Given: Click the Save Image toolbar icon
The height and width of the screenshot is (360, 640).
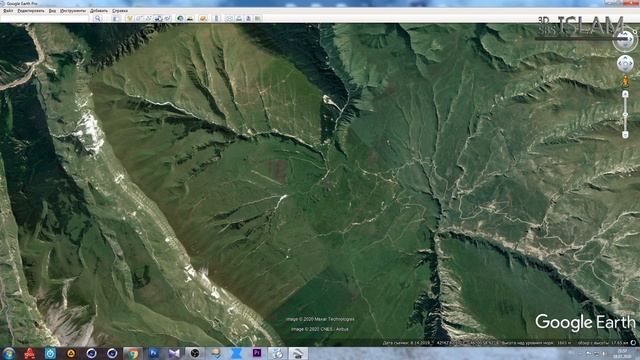Looking at the screenshot, I should pyautogui.click(x=248, y=18).
